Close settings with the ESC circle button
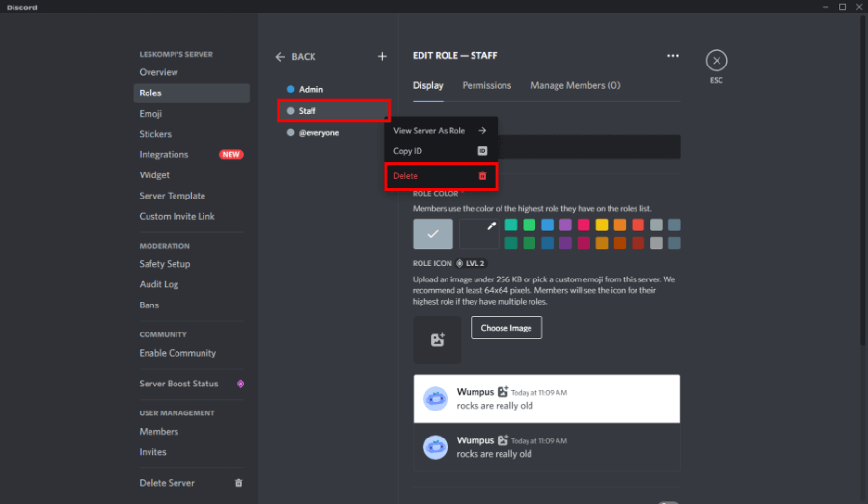868x504 pixels. point(717,61)
